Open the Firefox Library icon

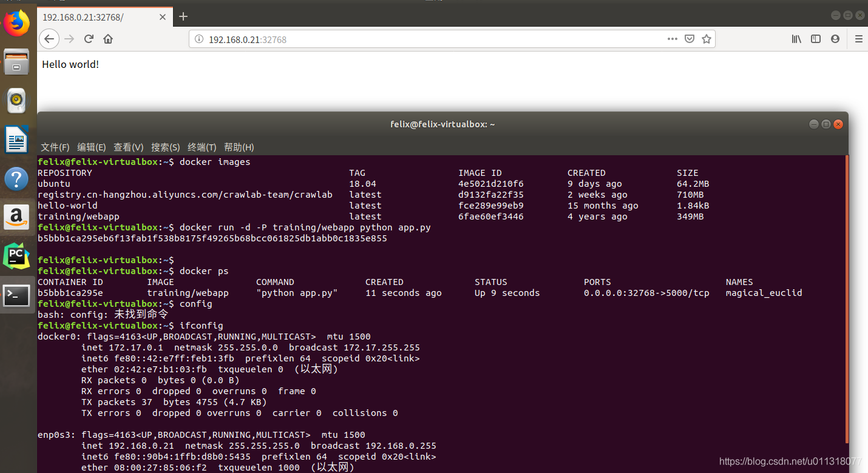pyautogui.click(x=797, y=39)
